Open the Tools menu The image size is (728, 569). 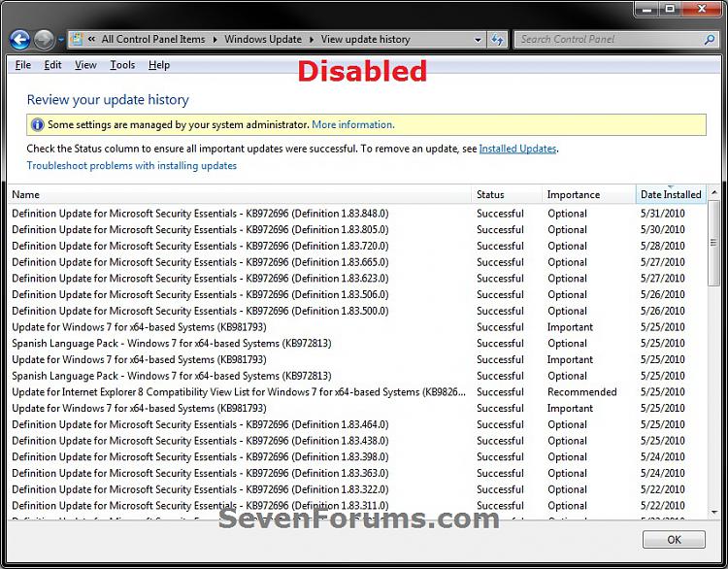[122, 65]
